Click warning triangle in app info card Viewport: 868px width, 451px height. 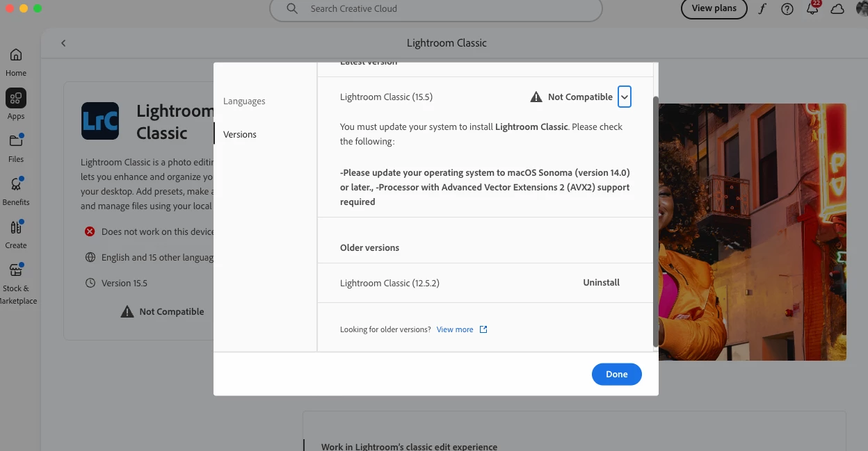tap(127, 312)
